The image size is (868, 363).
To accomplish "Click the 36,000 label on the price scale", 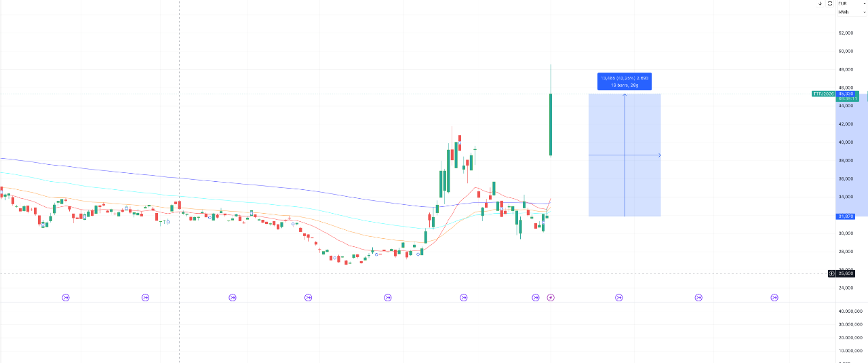I will tap(846, 179).
